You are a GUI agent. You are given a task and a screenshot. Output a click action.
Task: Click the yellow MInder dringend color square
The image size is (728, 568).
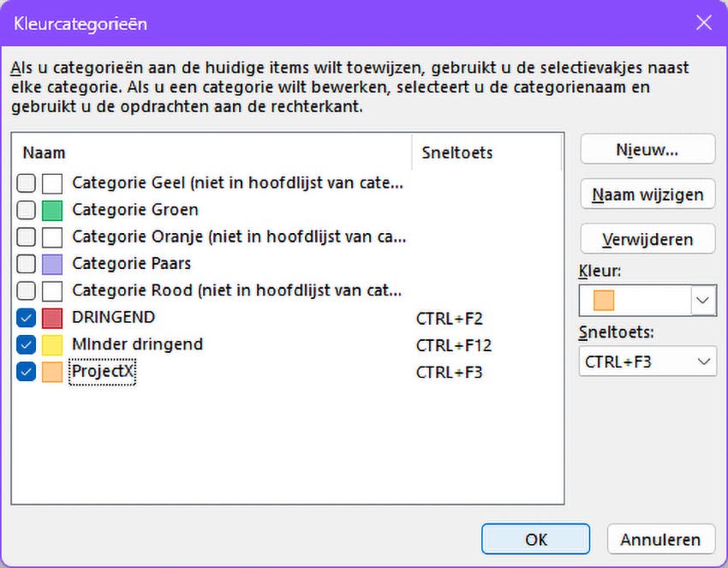pyautogui.click(x=52, y=345)
